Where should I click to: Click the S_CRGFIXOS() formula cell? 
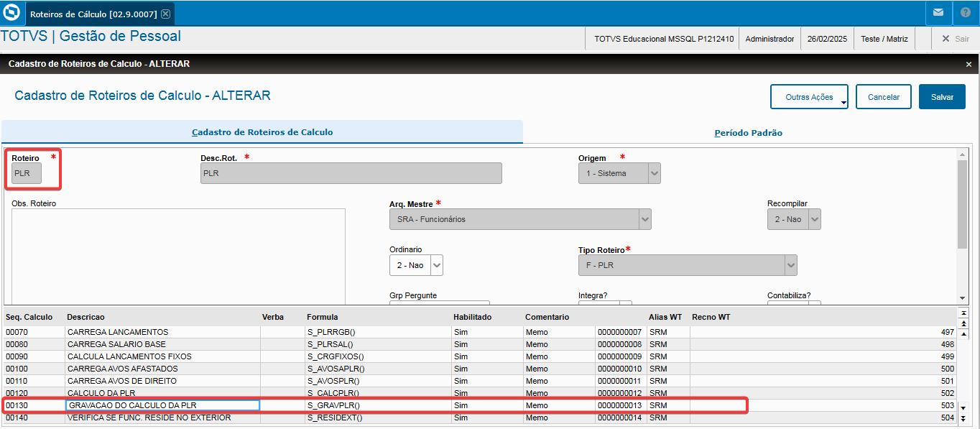point(378,356)
